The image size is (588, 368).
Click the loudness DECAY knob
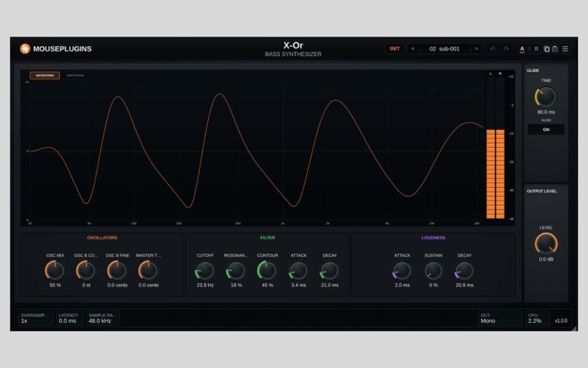[464, 270]
